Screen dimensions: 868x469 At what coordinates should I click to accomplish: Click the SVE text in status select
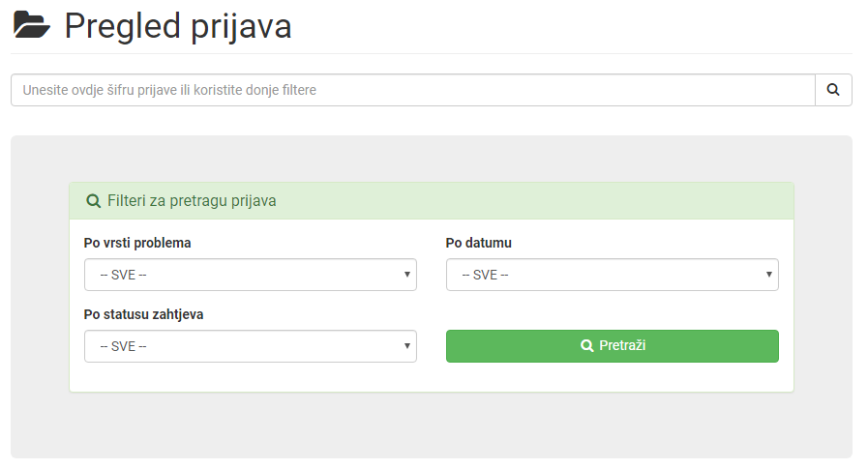(x=124, y=346)
